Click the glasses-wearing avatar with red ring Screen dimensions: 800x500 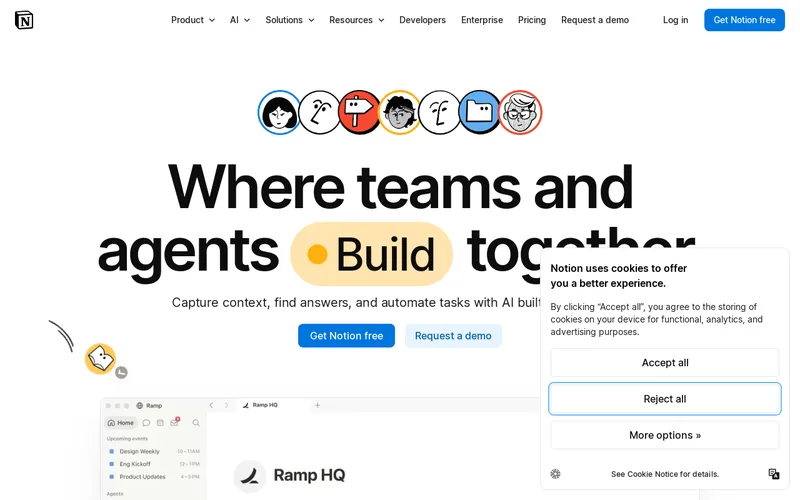pyautogui.click(x=520, y=112)
